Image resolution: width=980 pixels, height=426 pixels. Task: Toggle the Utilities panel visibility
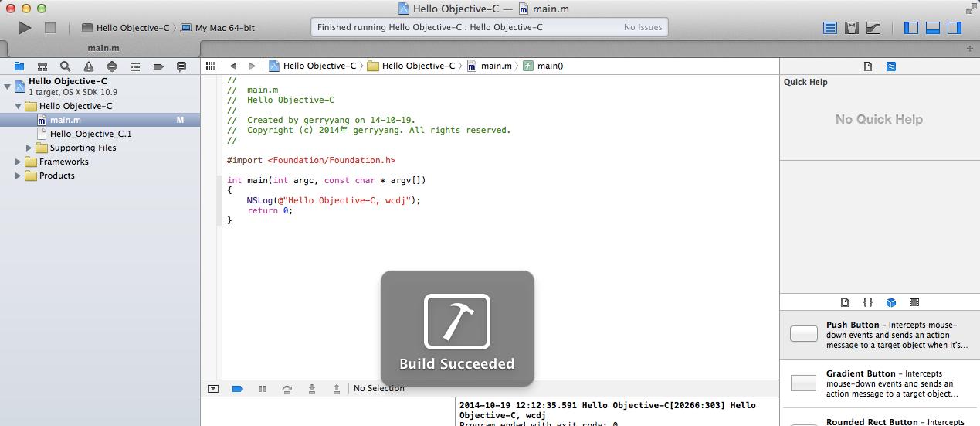(x=955, y=28)
